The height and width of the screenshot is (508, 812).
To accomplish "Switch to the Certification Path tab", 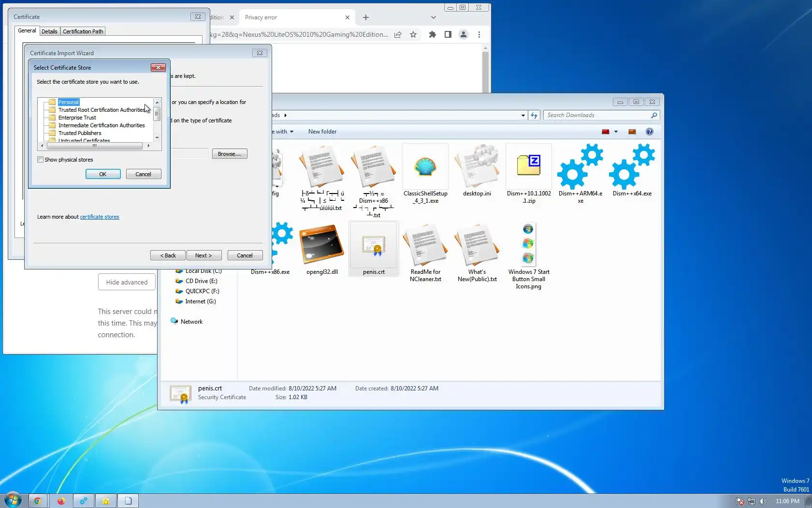I will point(83,31).
